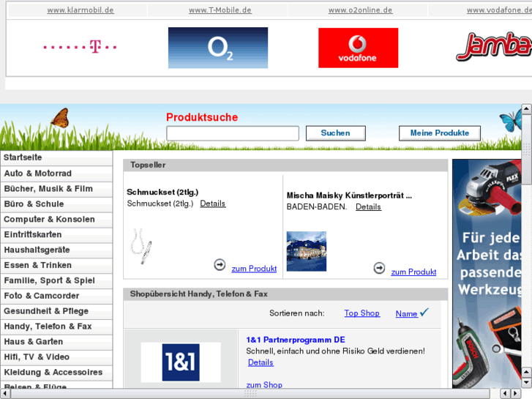This screenshot has height=399, width=532.
Task: Follow zum Produkt link for Schmuckset
Action: click(x=254, y=269)
